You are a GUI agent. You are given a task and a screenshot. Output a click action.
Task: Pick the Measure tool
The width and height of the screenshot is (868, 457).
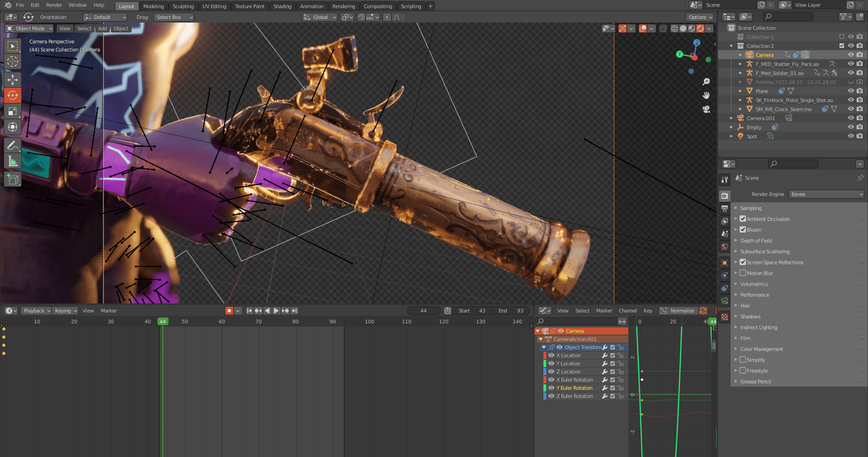tap(13, 161)
